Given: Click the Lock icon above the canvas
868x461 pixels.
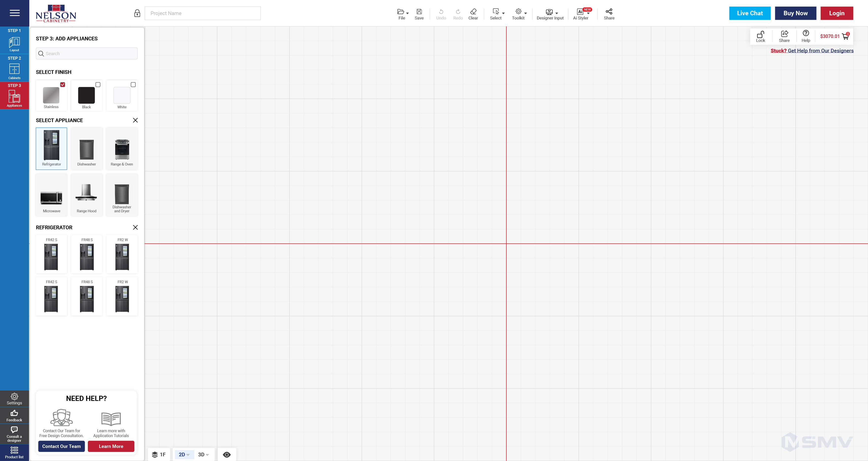Looking at the screenshot, I should coord(761,34).
